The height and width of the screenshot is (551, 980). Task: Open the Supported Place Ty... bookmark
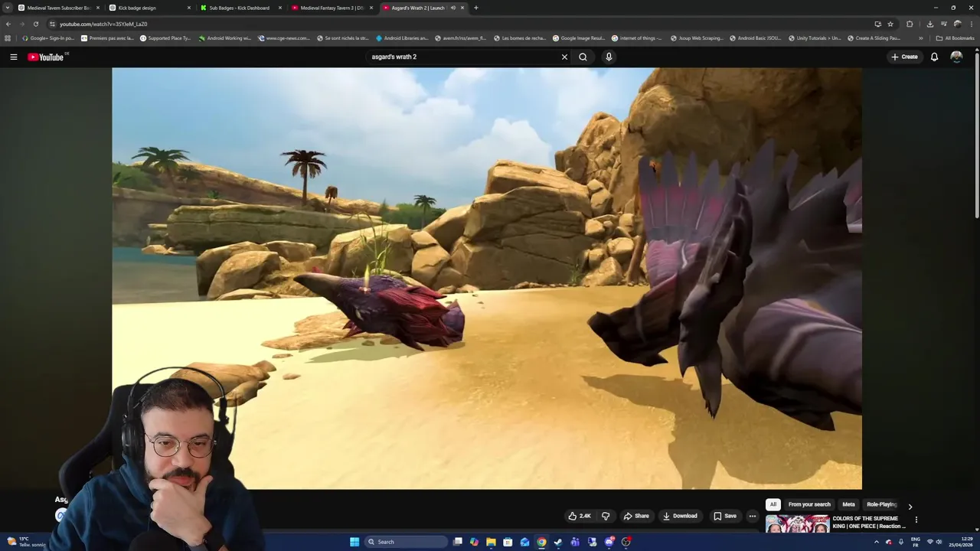[165, 37]
